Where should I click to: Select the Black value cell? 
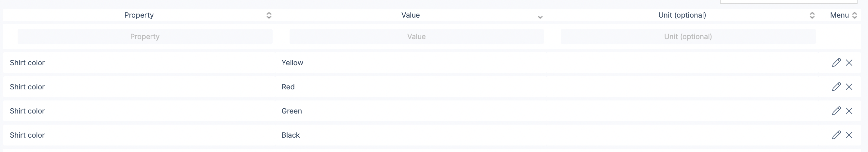(x=291, y=135)
